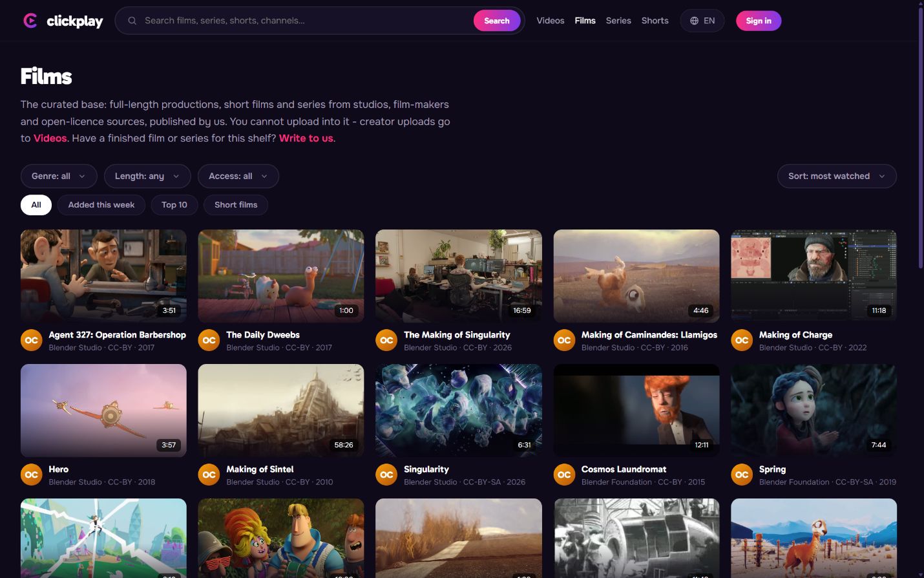Open the clickplay logo home link
Image resolution: width=924 pixels, height=578 pixels.
pyautogui.click(x=63, y=21)
